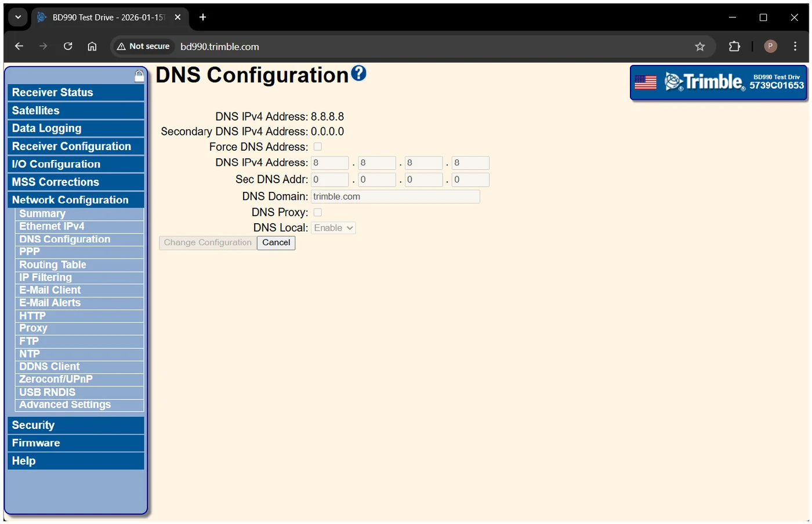Open the Routing Table page
This screenshot has width=812, height=524.
(80, 265)
